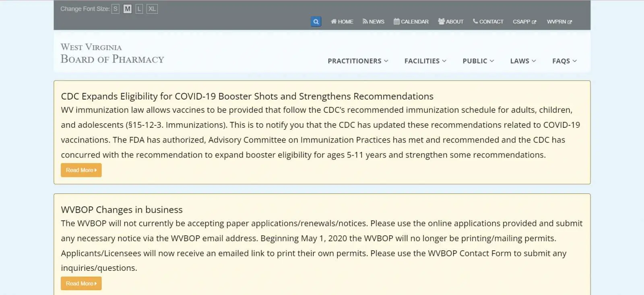Open the About page

click(451, 22)
